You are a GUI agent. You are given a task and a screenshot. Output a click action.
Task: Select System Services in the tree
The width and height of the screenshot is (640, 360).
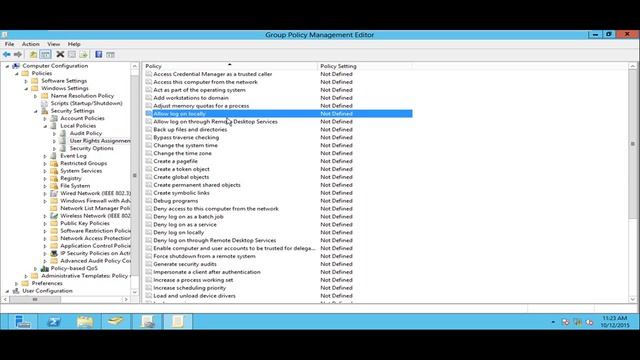(81, 171)
